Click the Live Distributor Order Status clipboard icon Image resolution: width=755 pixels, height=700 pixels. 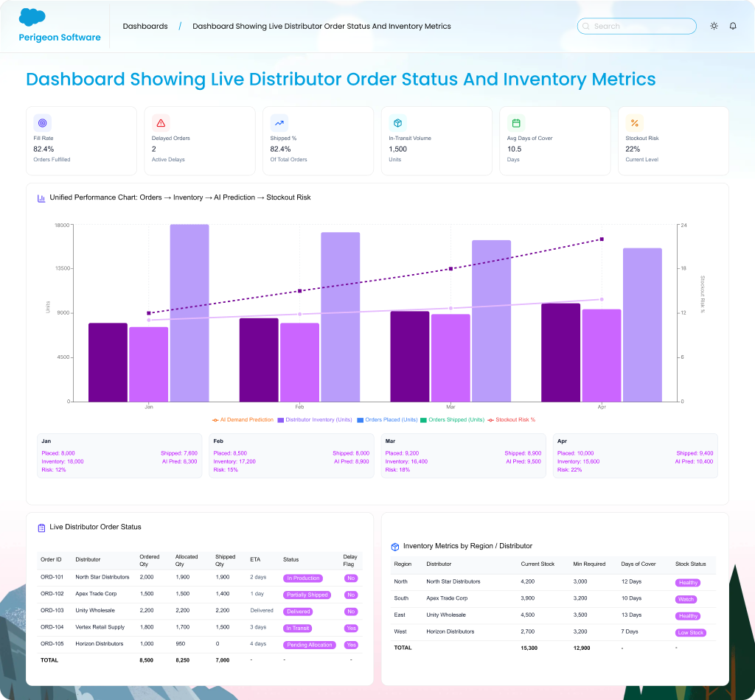click(x=42, y=528)
